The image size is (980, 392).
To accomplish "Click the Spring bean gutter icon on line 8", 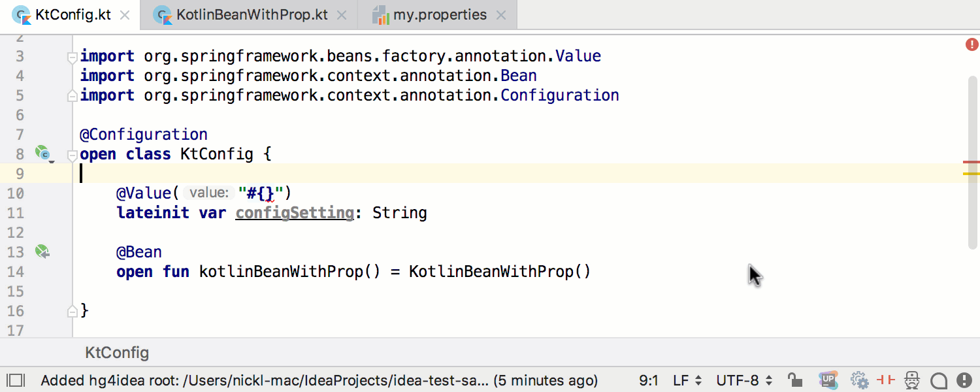I will coord(42,154).
